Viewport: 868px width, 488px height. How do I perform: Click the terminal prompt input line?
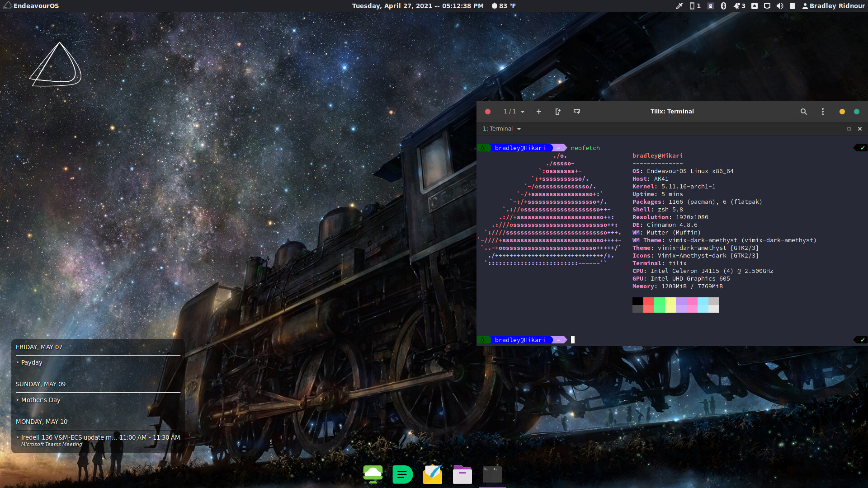pyautogui.click(x=672, y=340)
